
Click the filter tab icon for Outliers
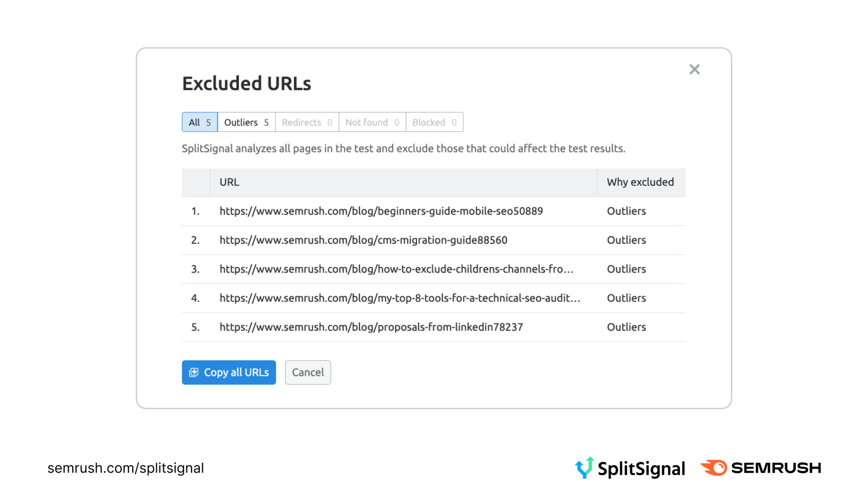click(x=247, y=122)
